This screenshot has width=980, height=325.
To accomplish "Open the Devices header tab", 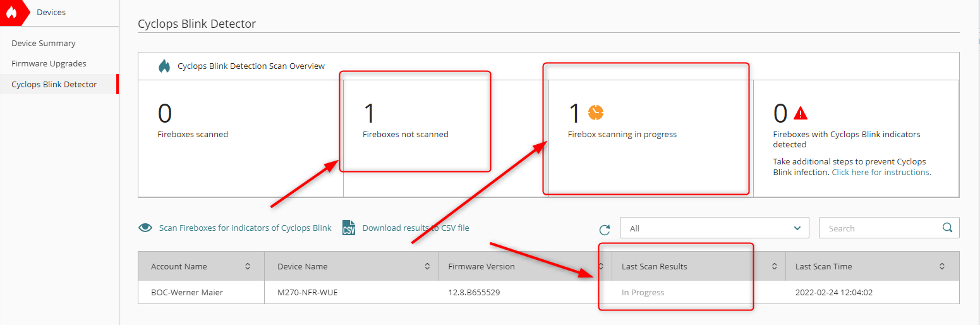I will 51,12.
